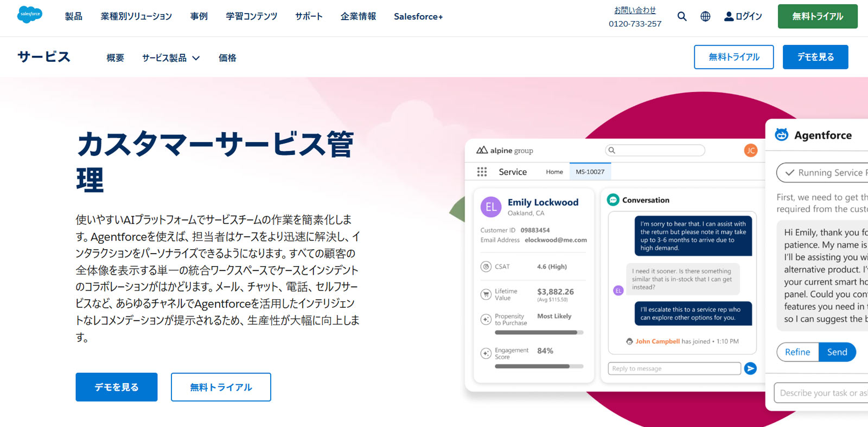Click the 'I'm sorry to hear that' message
This screenshot has height=427, width=868.
click(x=693, y=236)
